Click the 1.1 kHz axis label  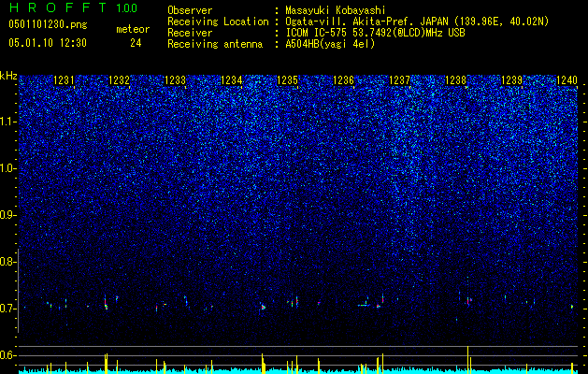coord(8,122)
